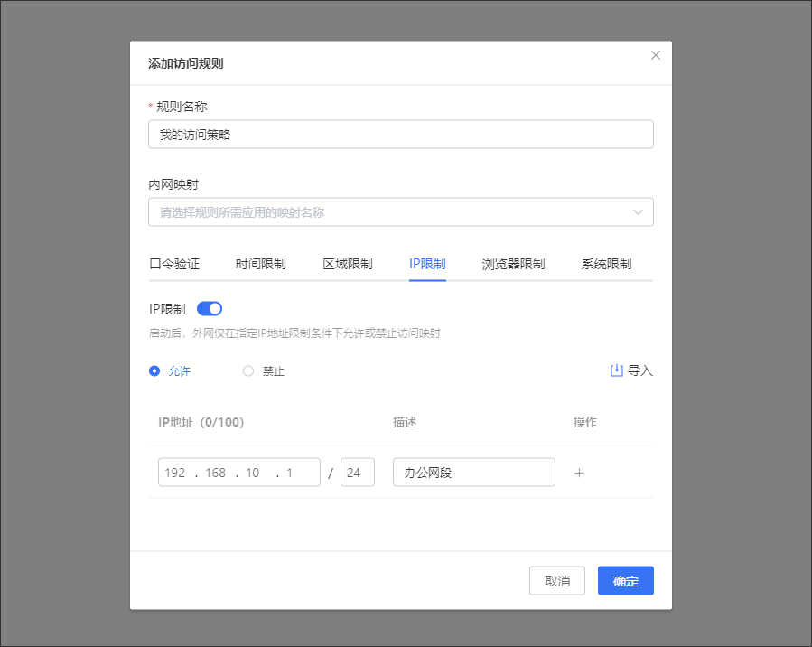The height and width of the screenshot is (647, 812).
Task: Go to the 浏览器限制 tab
Action: click(x=513, y=264)
